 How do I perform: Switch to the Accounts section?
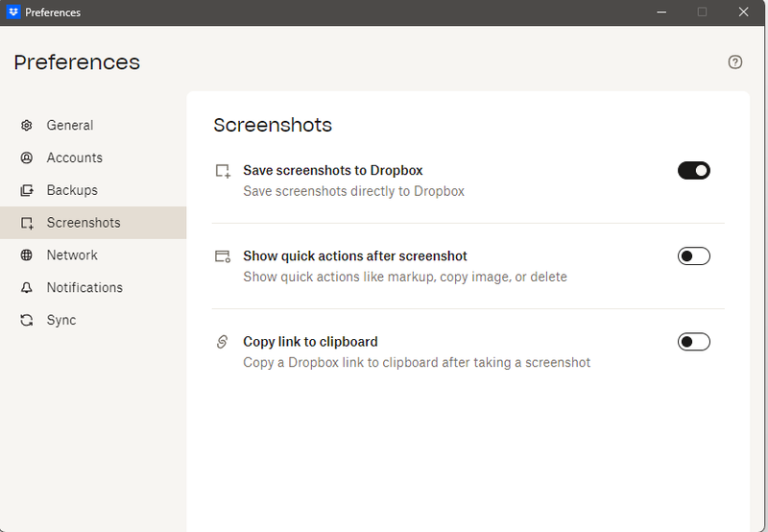pos(74,157)
